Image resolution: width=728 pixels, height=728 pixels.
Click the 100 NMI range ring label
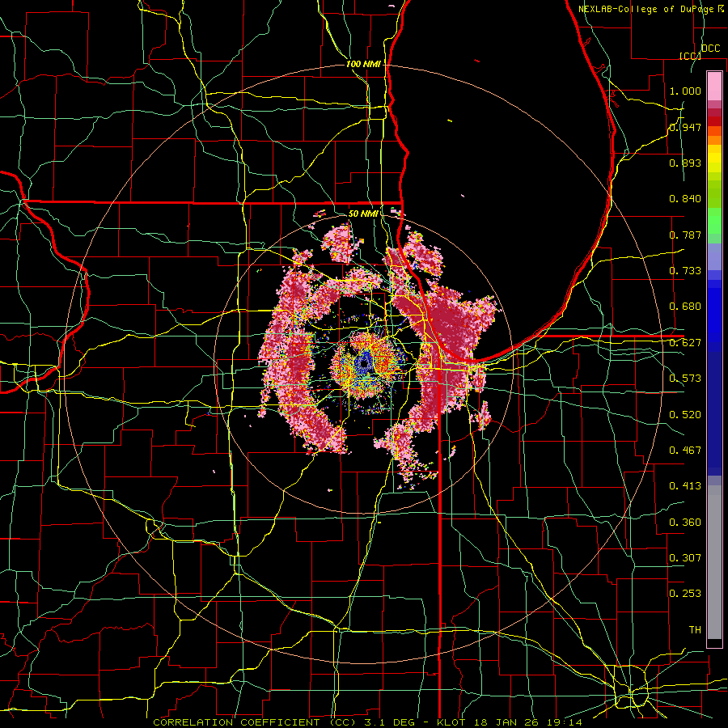pyautogui.click(x=363, y=64)
